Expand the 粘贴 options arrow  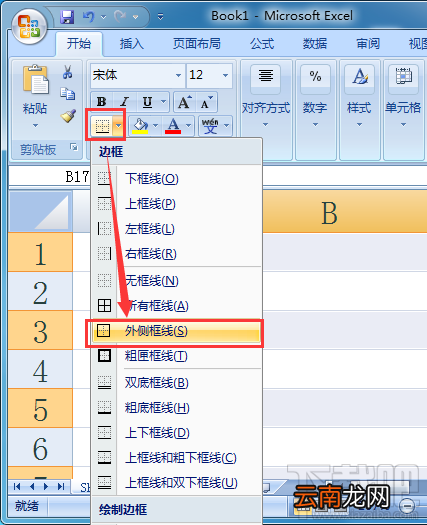tap(35, 126)
